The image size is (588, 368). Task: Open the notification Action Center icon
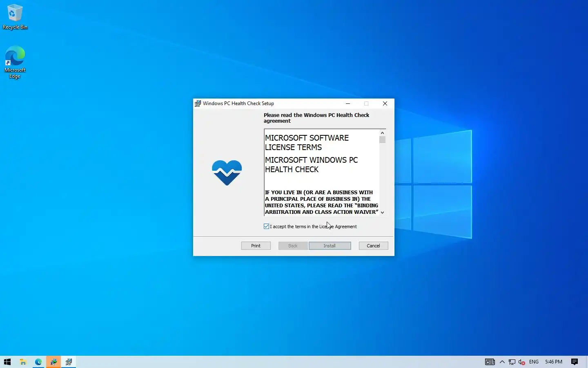click(x=575, y=362)
